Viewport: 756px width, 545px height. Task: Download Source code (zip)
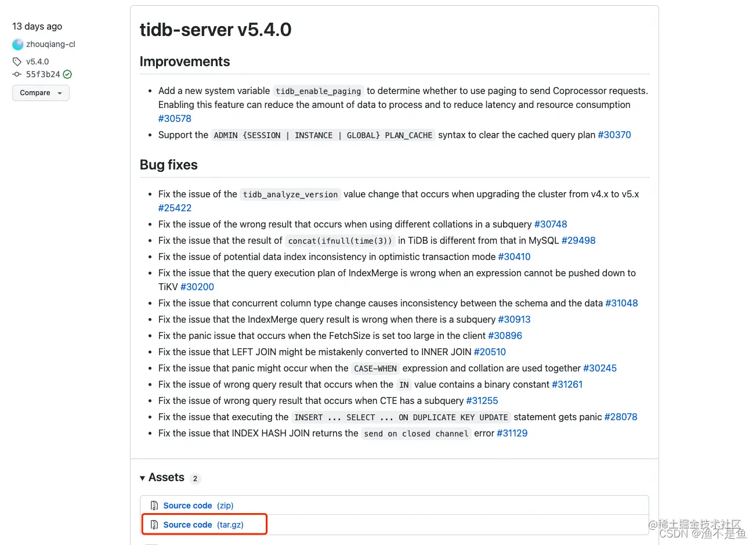tap(198, 506)
